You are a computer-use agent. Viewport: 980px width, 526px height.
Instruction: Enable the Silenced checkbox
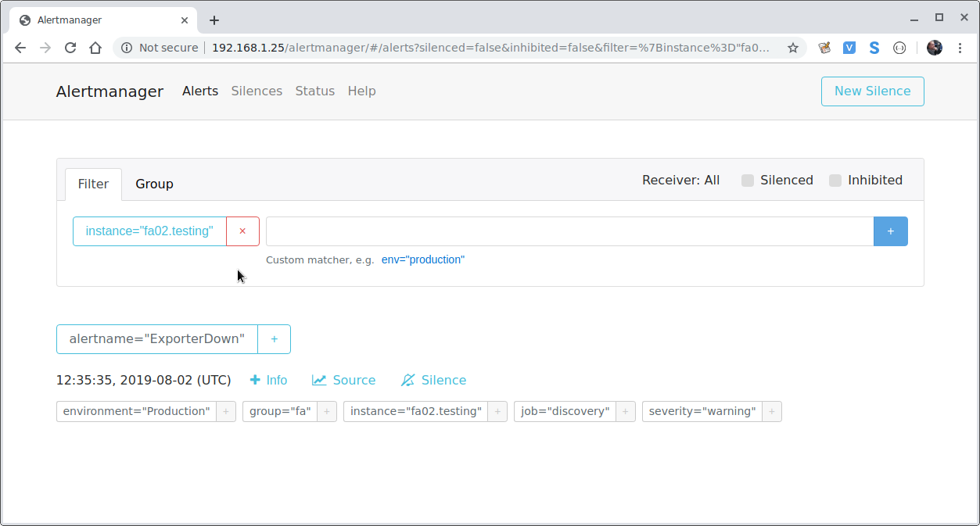coord(747,180)
